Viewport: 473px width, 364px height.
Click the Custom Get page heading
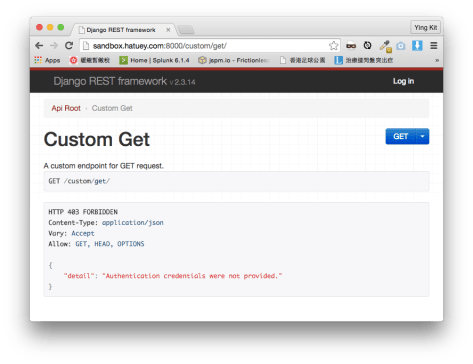click(97, 139)
